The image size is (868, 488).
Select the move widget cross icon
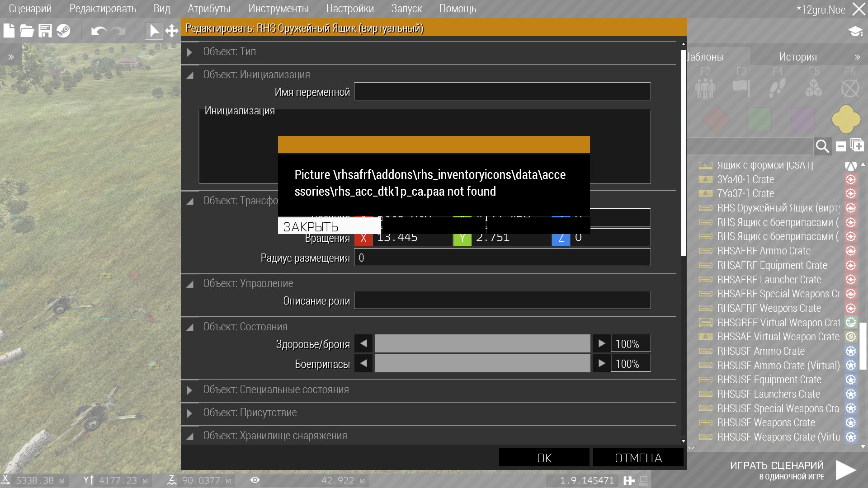tap(172, 31)
